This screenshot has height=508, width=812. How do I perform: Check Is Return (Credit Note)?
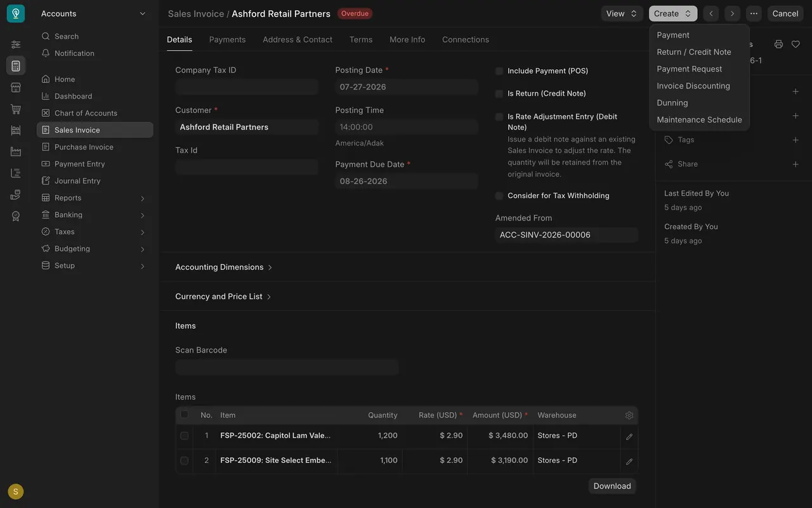(499, 93)
